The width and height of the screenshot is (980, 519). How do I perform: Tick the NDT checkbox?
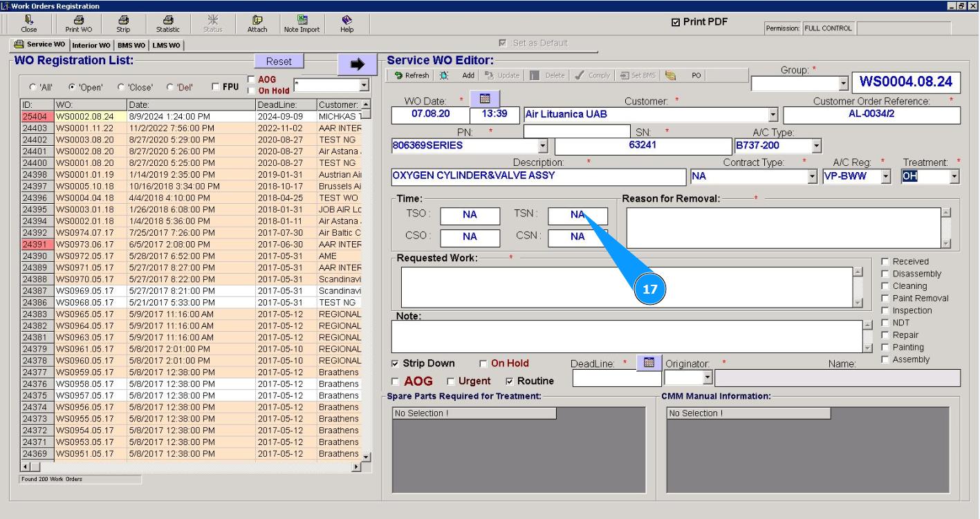885,323
